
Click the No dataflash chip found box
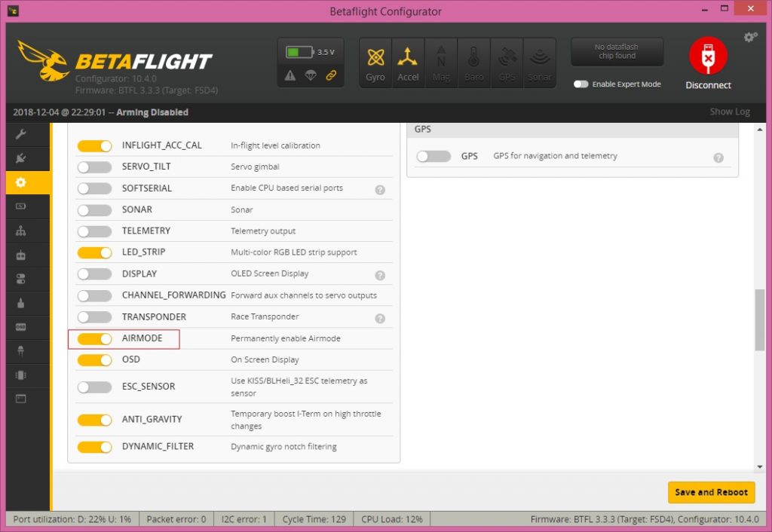[x=617, y=52]
